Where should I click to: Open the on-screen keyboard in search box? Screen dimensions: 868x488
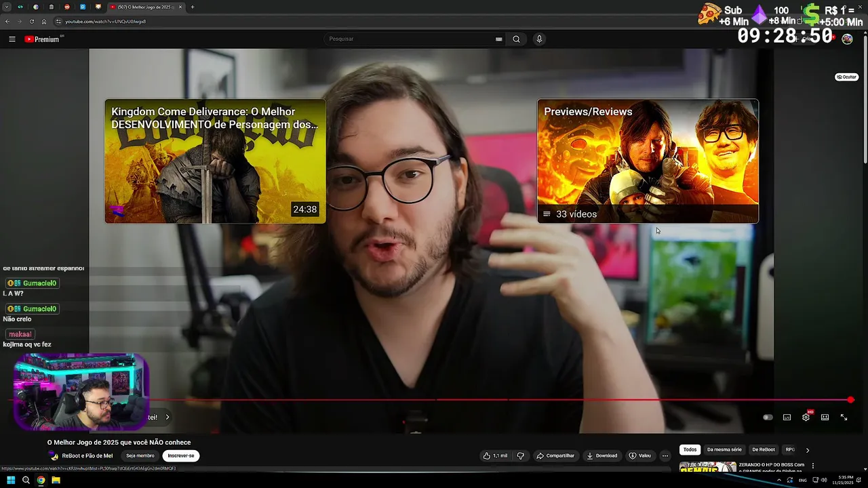[499, 39]
